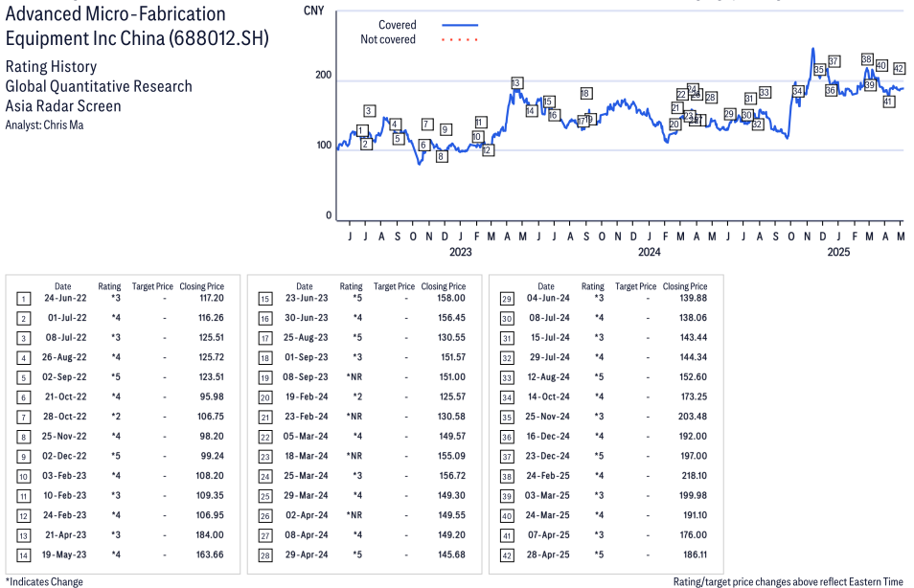Image resolution: width=914 pixels, height=588 pixels.
Task: Select the 2025 year label on the axis
Action: [x=838, y=252]
